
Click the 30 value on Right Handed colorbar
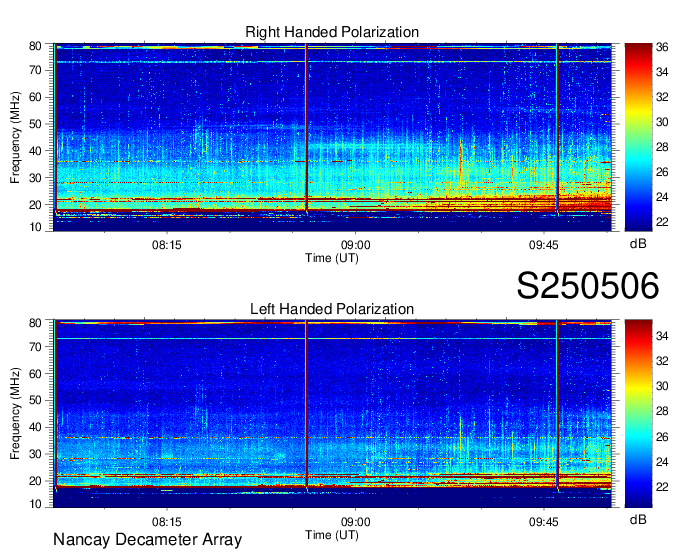point(662,122)
